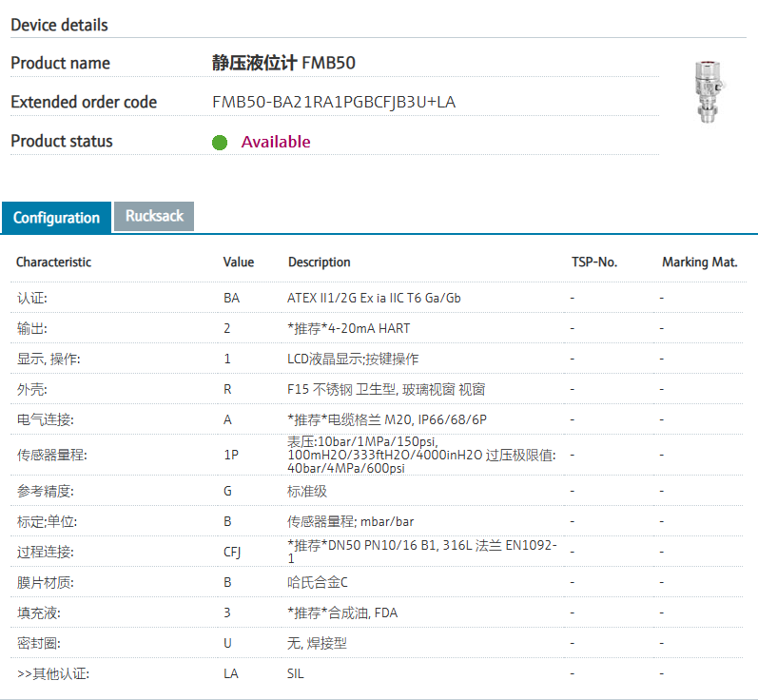Screen dimensions: 758x700
Task: Click the Available status text
Action: coord(276,143)
